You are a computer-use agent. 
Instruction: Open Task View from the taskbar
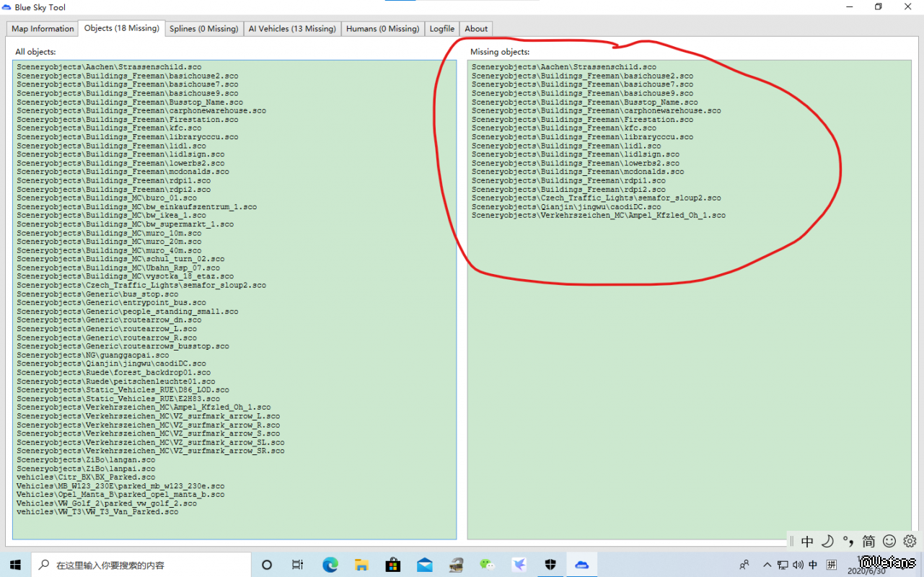point(298,565)
